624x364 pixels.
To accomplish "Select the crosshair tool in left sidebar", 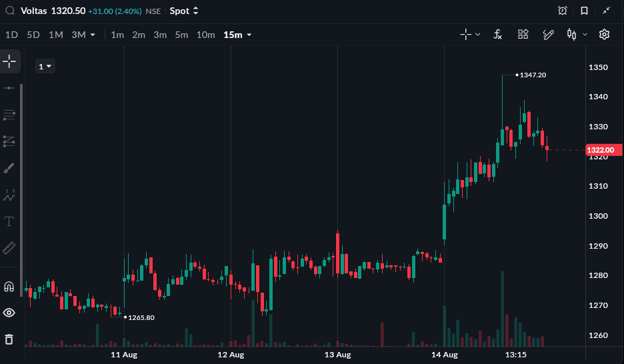I will 9,61.
